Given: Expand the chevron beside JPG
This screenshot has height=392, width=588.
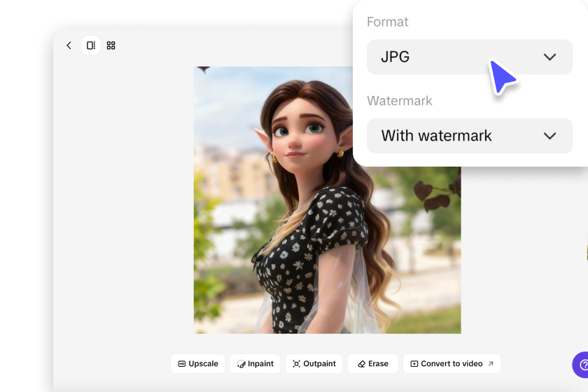Looking at the screenshot, I should point(549,57).
